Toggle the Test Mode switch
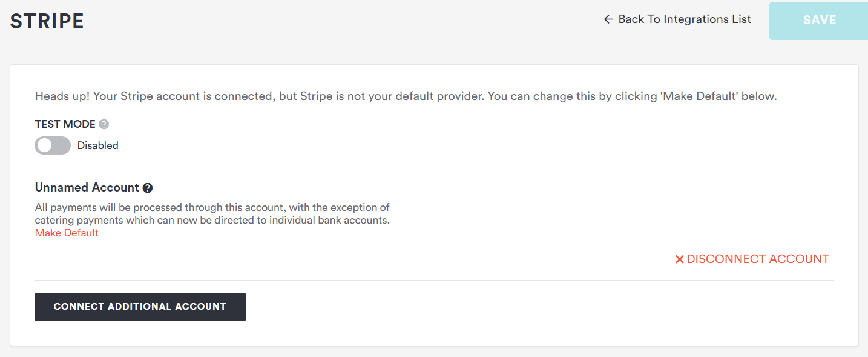 pyautogui.click(x=53, y=145)
